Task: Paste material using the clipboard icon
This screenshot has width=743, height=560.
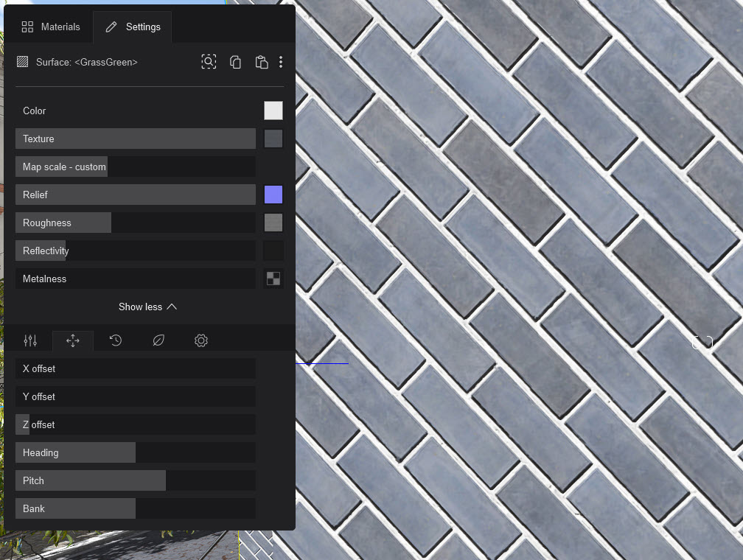Action: click(261, 62)
